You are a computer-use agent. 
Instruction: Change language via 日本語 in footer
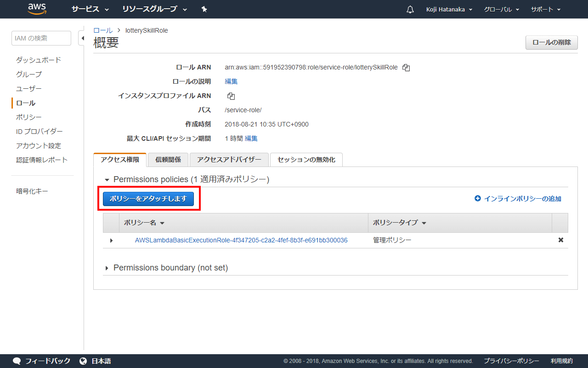pos(102,361)
